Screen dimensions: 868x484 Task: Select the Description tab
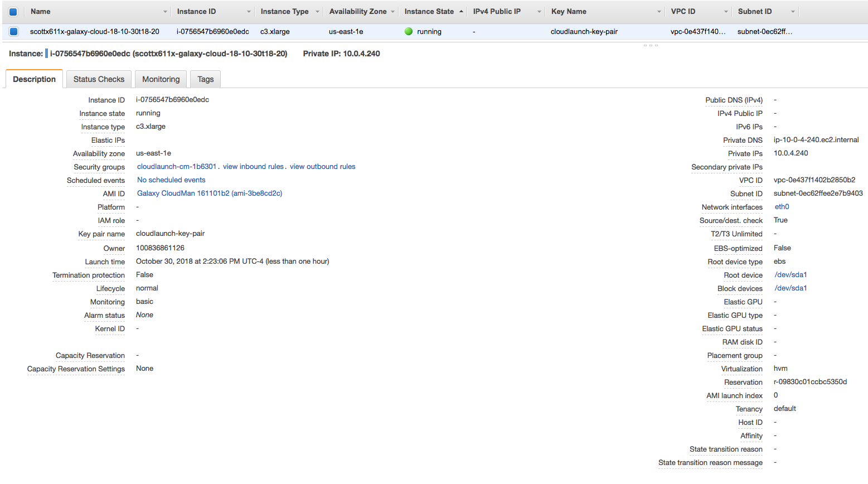coord(34,79)
